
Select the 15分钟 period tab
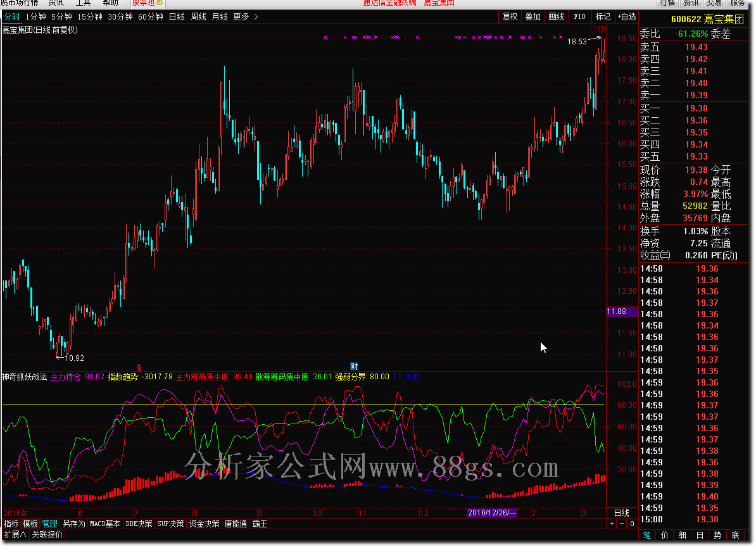click(x=90, y=17)
